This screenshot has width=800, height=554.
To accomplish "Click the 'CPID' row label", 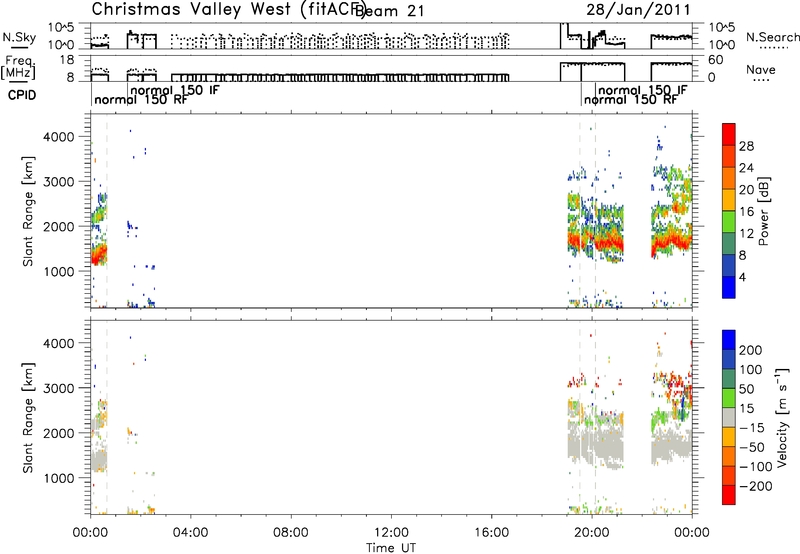I will (22, 95).
